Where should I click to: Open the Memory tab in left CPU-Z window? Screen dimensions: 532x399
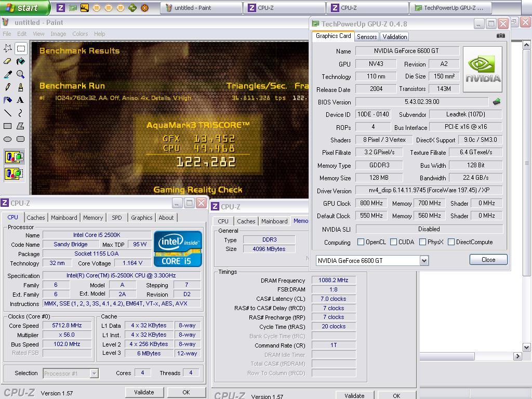93,218
